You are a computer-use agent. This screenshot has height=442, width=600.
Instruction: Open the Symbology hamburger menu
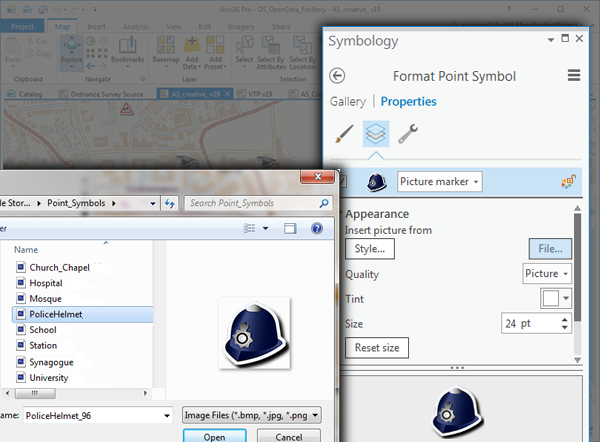click(x=574, y=75)
